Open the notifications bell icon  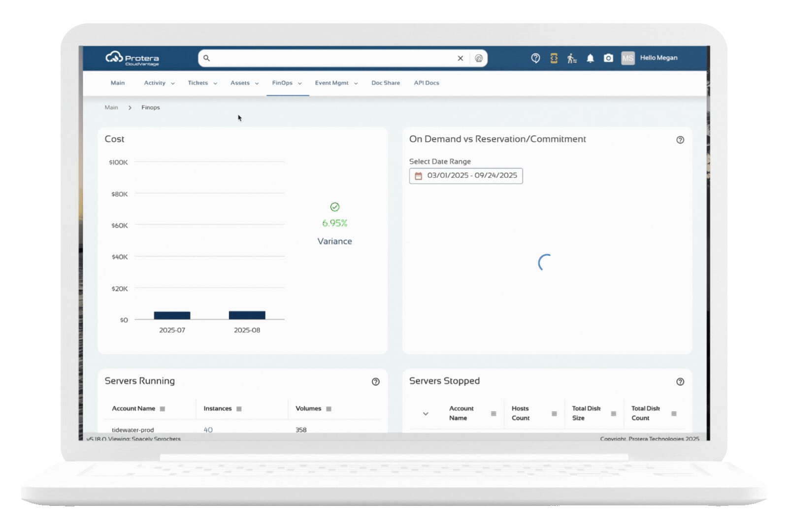pyautogui.click(x=590, y=58)
